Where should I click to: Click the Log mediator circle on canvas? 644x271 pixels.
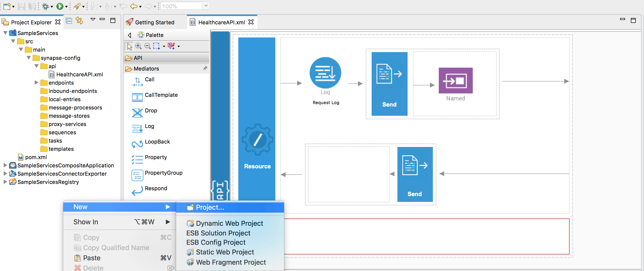[325, 73]
